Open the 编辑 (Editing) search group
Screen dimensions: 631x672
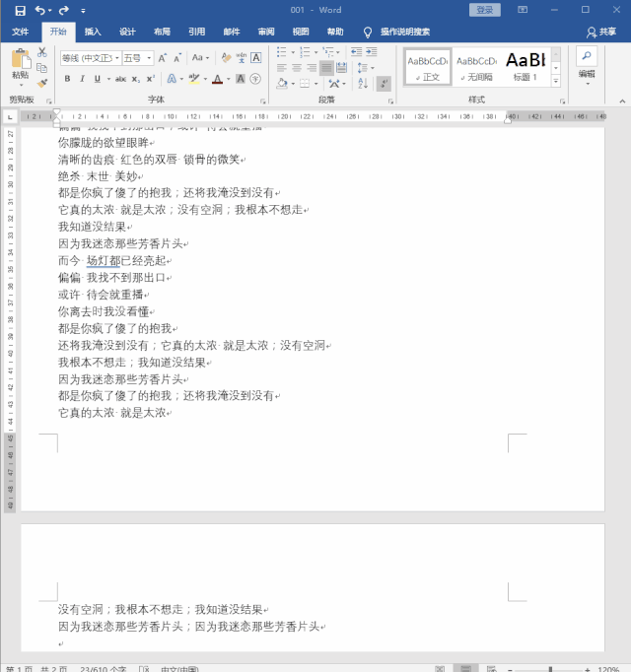(x=587, y=67)
